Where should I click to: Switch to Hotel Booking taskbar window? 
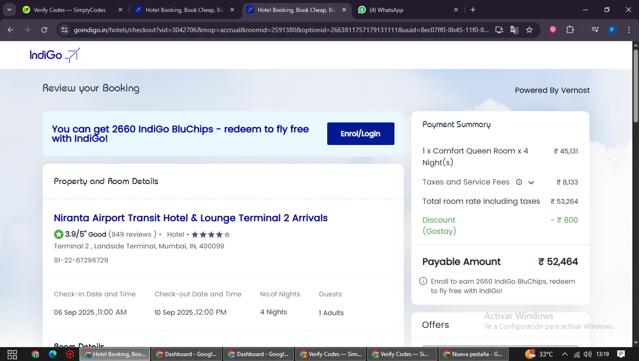point(115,354)
